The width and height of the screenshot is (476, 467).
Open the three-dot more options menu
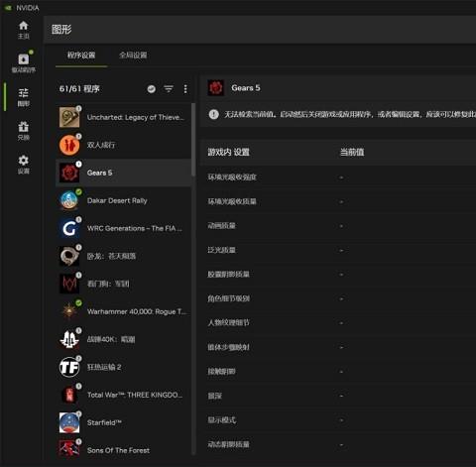pyautogui.click(x=185, y=89)
